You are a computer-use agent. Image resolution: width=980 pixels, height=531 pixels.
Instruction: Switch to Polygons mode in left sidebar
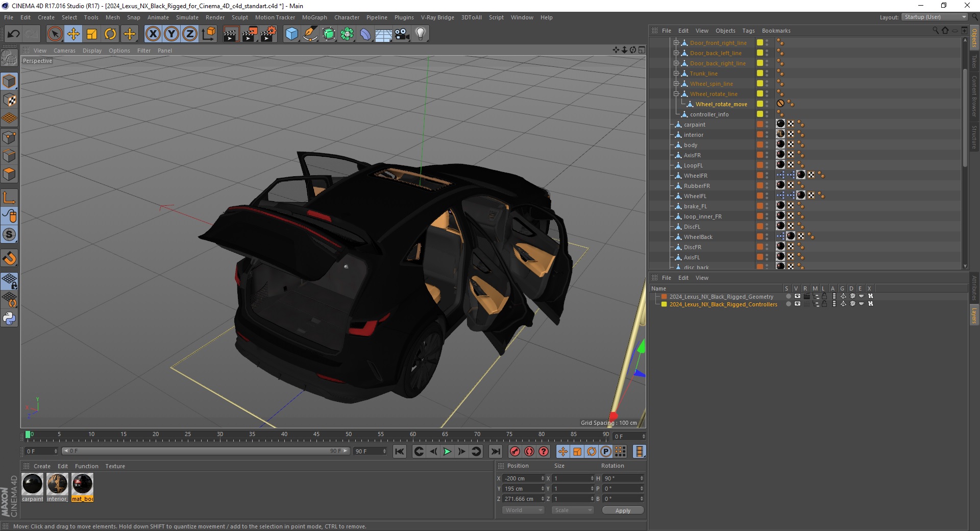coord(9,174)
